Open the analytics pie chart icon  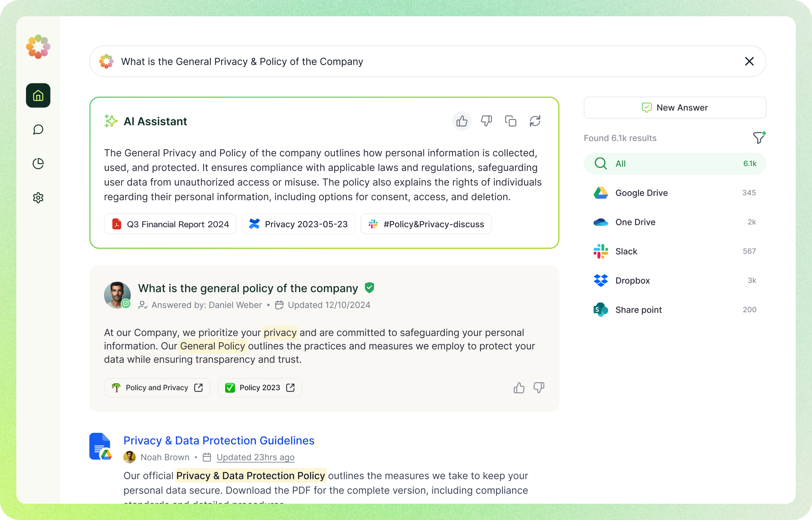click(x=38, y=163)
